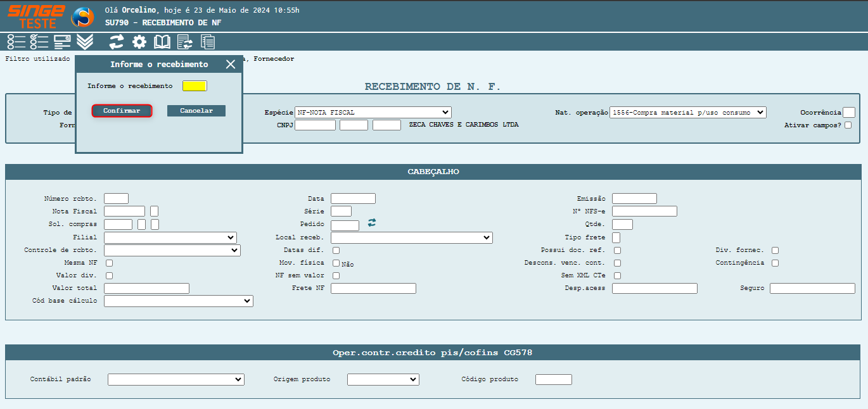Check the Contingência checkbox

point(775,263)
